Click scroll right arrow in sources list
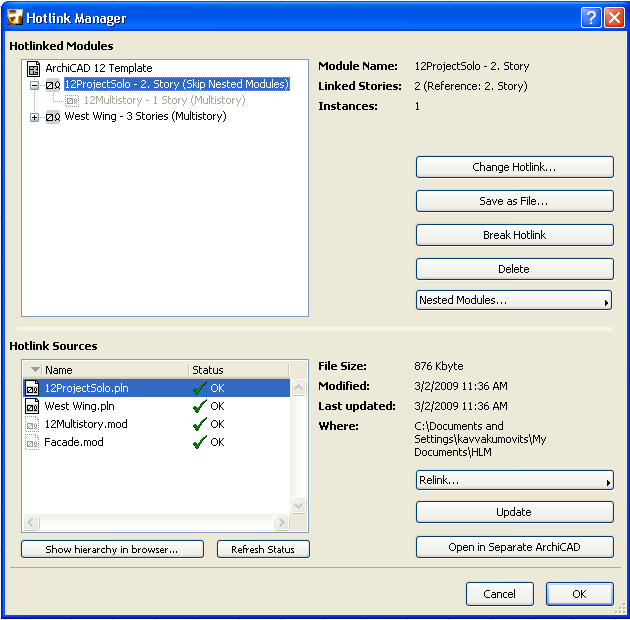This screenshot has height=620, width=630. 281,522
